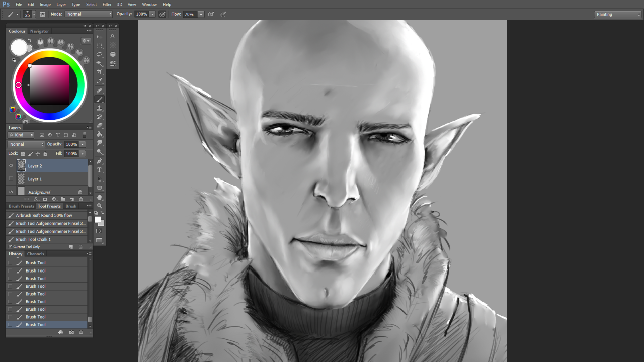Open the layer Fill dropdown arrow
Image resolution: width=644 pixels, height=362 pixels.
82,153
